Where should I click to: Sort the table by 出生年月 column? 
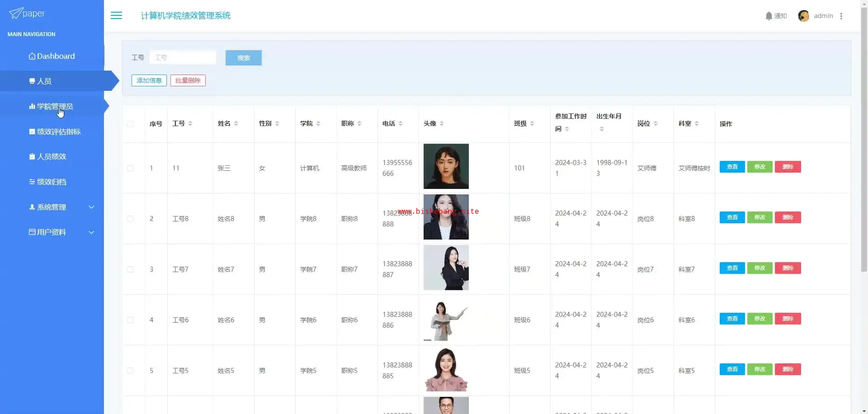tap(602, 129)
